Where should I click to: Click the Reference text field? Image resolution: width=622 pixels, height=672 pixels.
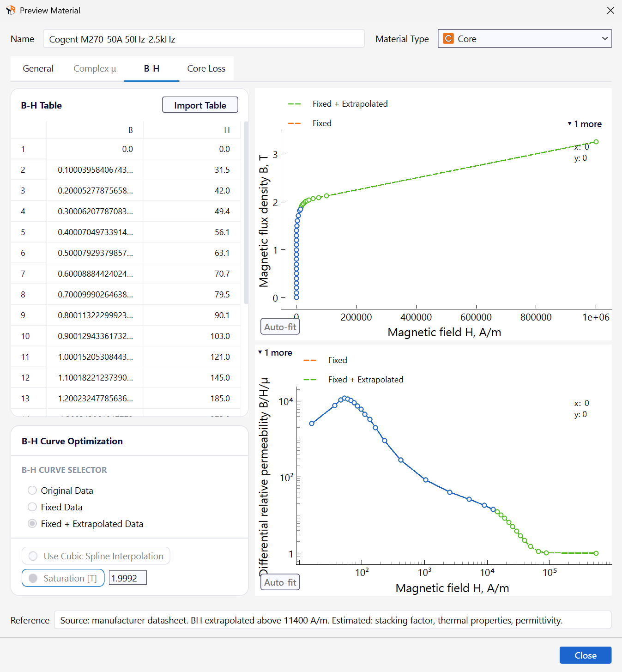pyautogui.click(x=332, y=620)
